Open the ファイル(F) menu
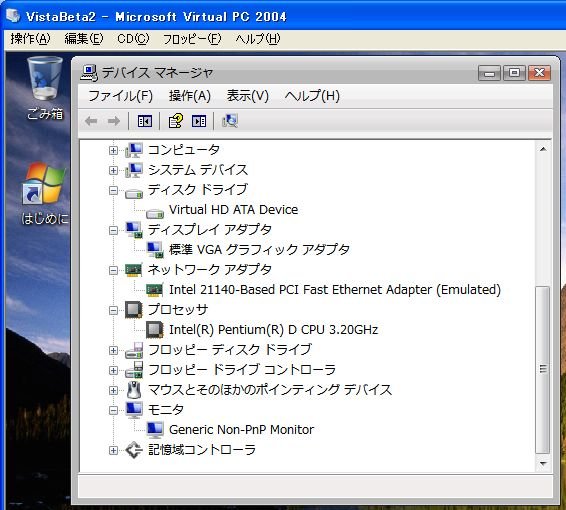 point(121,96)
